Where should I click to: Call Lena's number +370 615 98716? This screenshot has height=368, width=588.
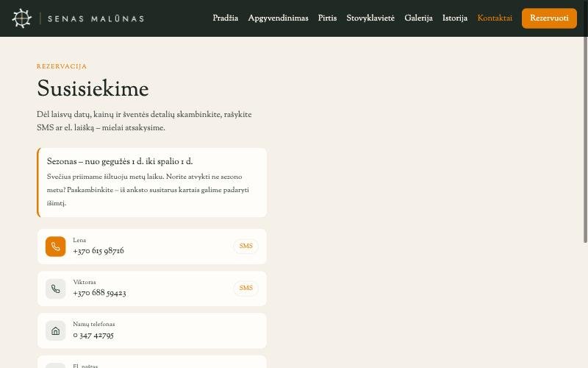point(98,251)
